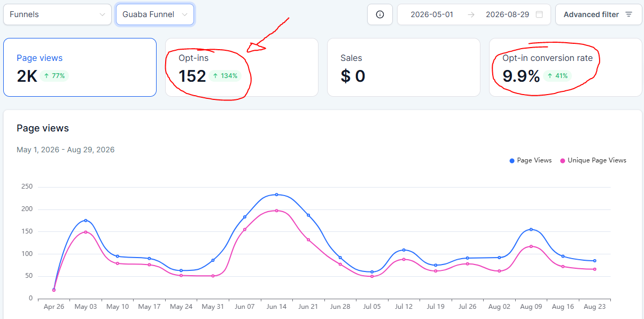Select the Sales metric card
Viewport: 644px width, 319px height.
click(404, 67)
